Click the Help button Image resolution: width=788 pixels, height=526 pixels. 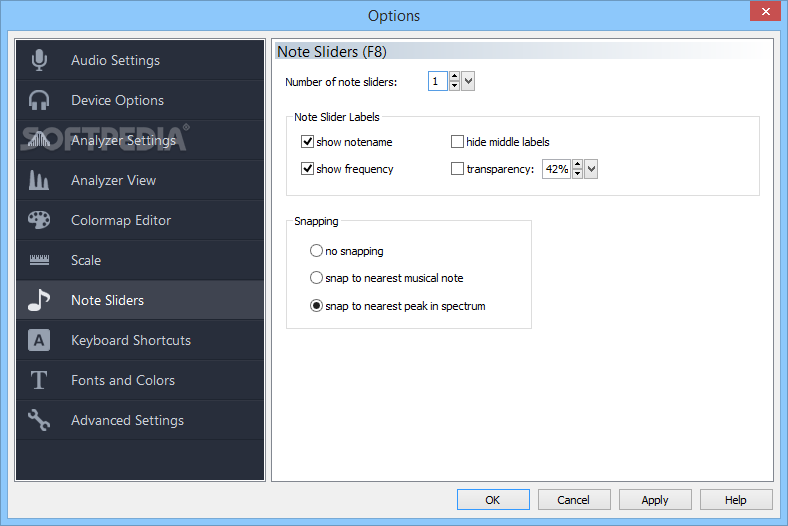(x=736, y=500)
